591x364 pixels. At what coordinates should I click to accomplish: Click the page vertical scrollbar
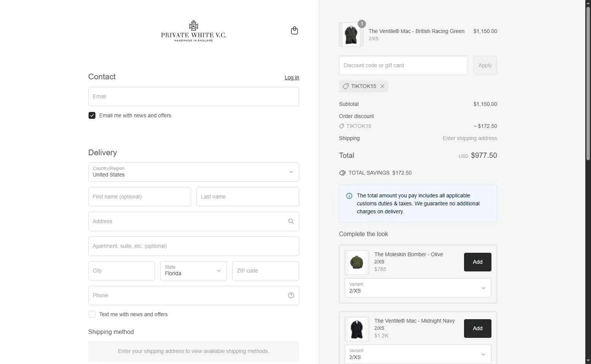pos(588,84)
